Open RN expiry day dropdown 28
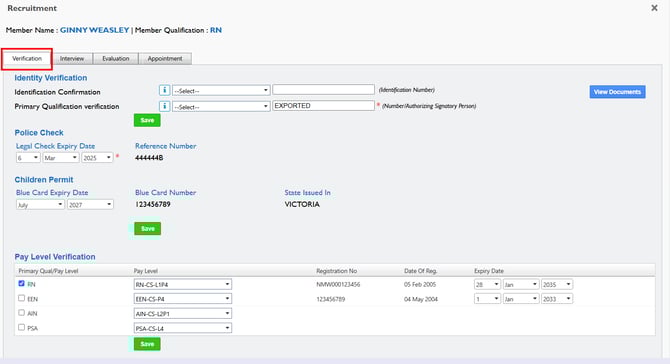 click(x=487, y=284)
